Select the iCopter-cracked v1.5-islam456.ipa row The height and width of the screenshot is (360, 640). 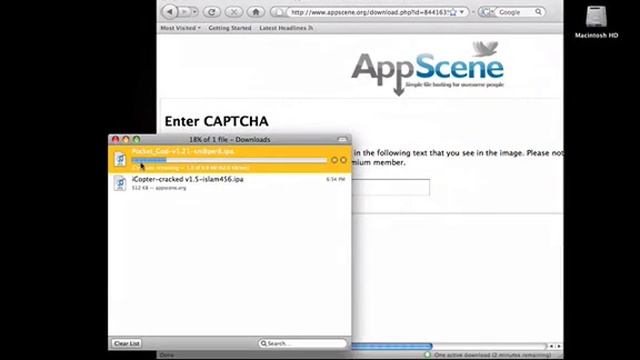coord(230,183)
